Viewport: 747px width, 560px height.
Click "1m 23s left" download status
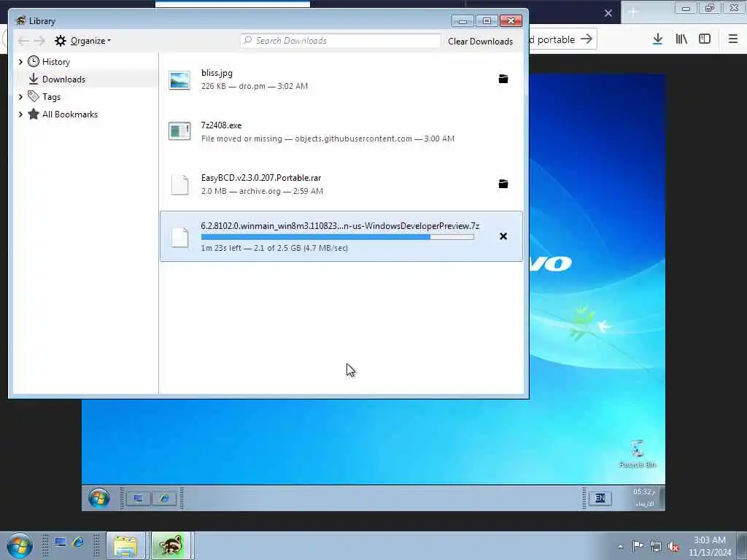[x=221, y=248]
